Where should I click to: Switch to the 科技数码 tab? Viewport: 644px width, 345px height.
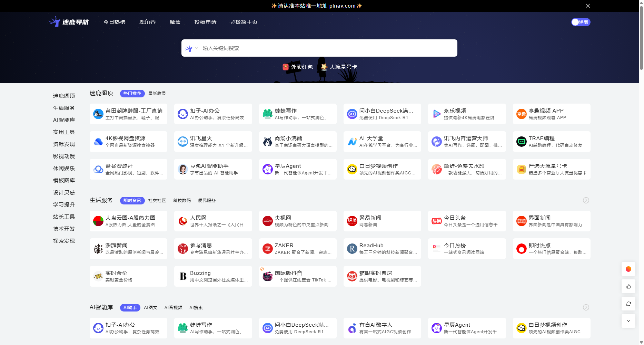pos(182,201)
